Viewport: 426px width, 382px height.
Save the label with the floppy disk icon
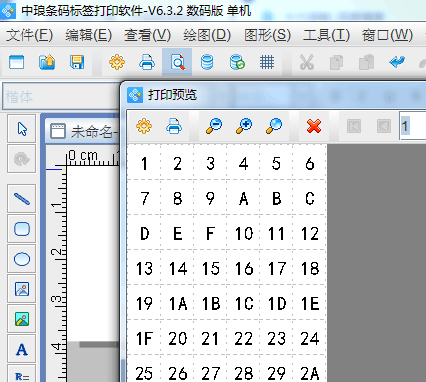click(x=77, y=62)
